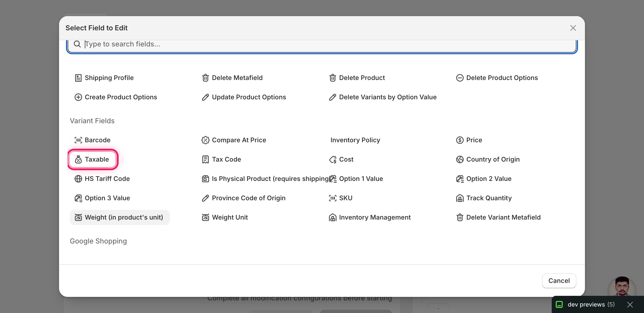Click the minus-circle icon for Delete Product Options
The image size is (644, 313).
click(x=460, y=78)
